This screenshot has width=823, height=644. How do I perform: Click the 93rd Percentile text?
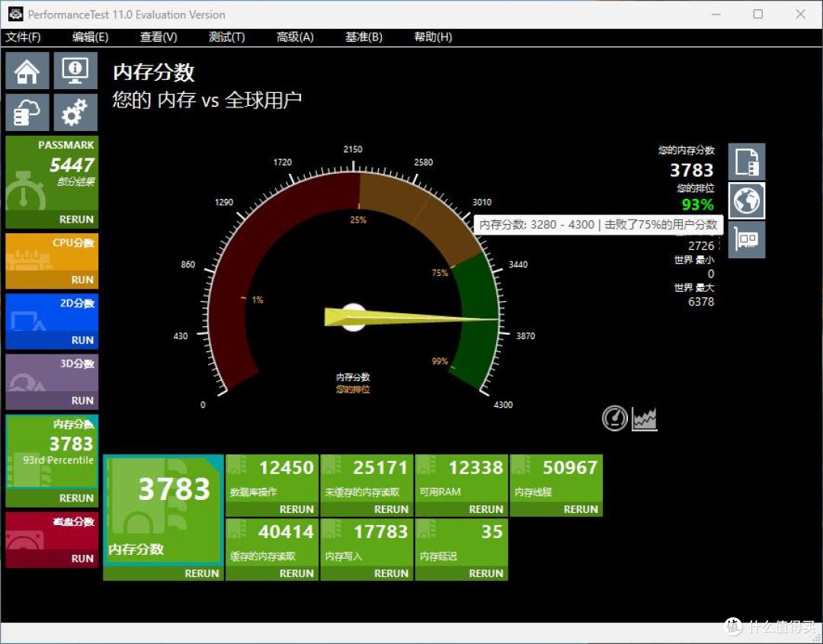coord(58,460)
